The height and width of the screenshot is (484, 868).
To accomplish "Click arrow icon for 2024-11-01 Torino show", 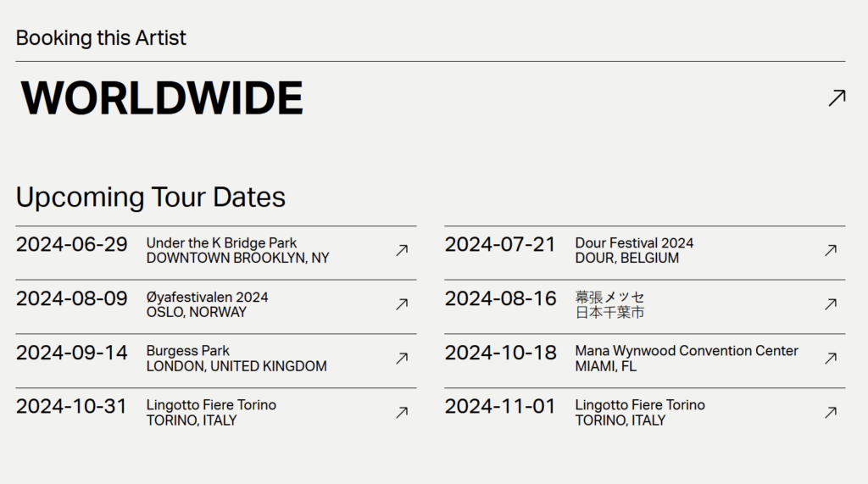I will coord(831,412).
